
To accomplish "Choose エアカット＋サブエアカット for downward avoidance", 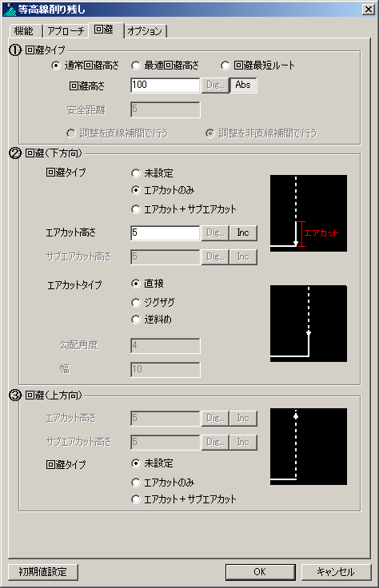I will [x=184, y=209].
